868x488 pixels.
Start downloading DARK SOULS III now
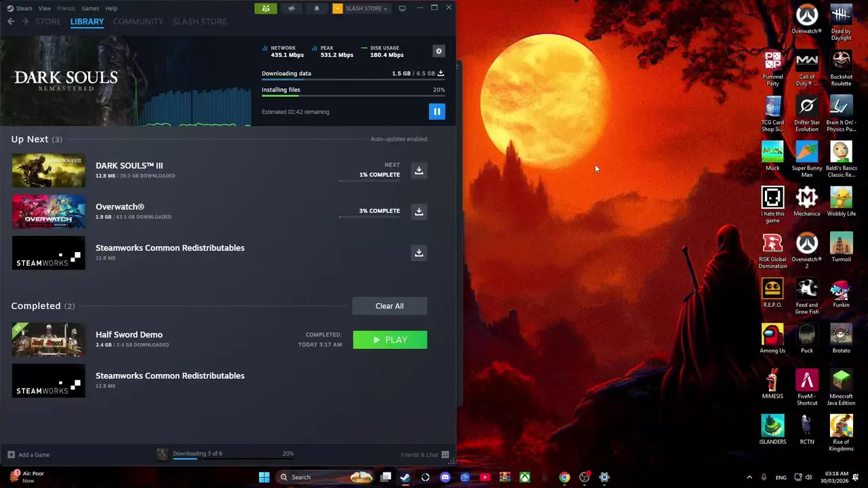click(x=419, y=170)
